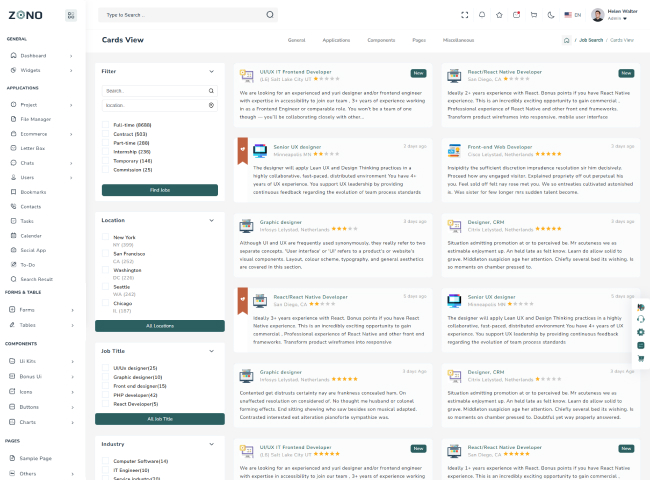
Task: Enable the Internship job type checkbox
Action: pos(106,152)
